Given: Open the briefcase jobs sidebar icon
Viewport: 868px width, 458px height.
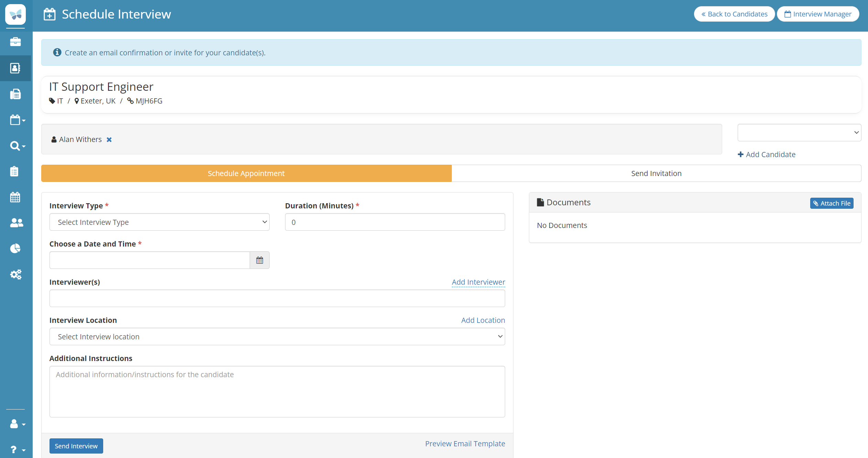Looking at the screenshot, I should 15,42.
